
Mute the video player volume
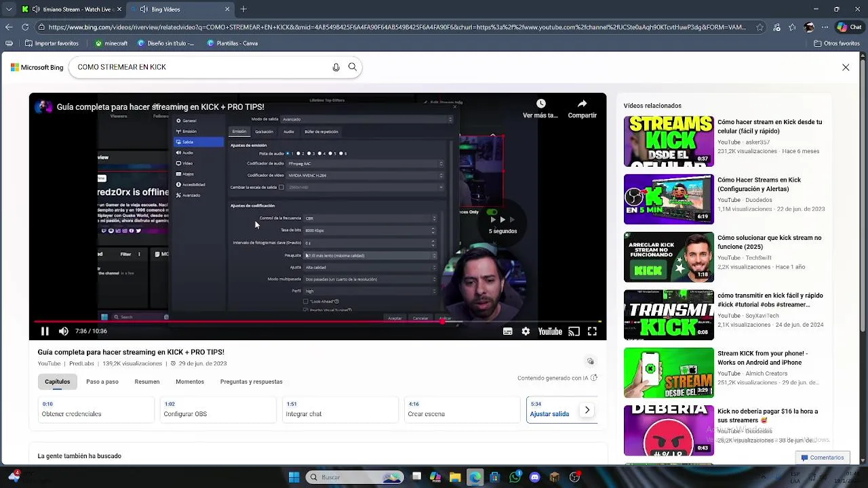64,331
